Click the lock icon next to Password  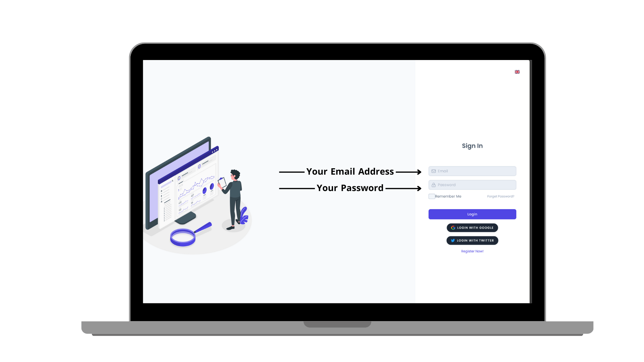(433, 185)
